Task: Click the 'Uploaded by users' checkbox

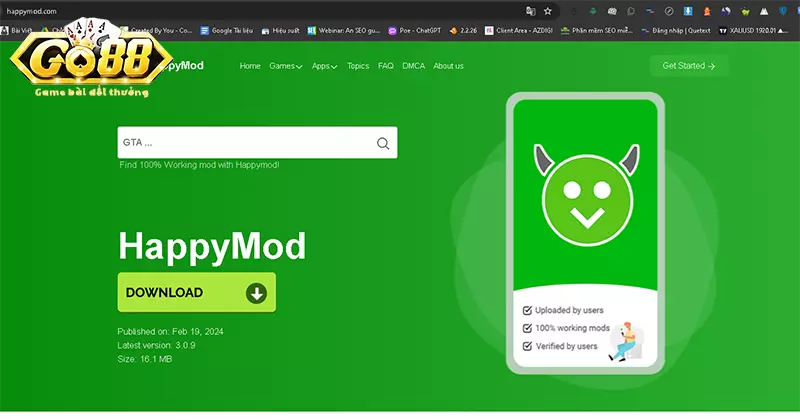Action: coord(527,310)
